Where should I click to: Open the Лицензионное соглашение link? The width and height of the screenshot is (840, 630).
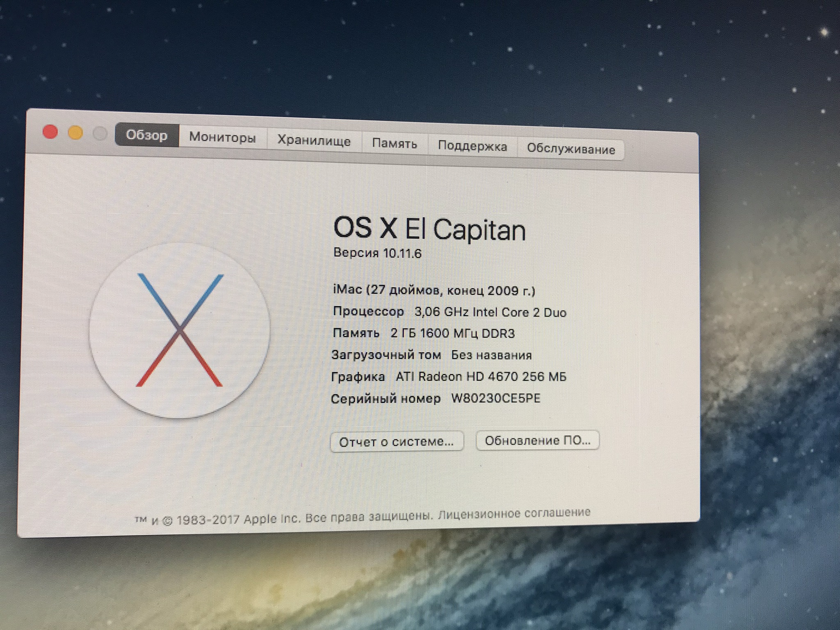(514, 513)
